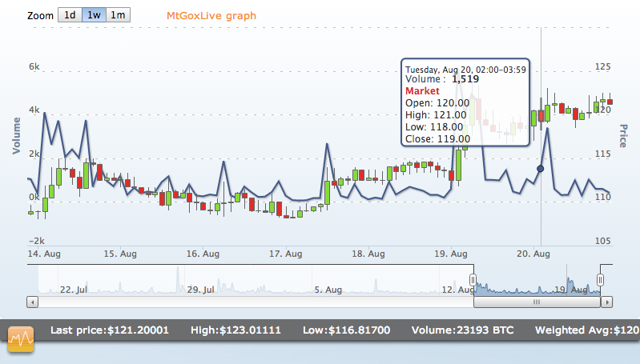Click the 17. Aug axis label
Viewport: 640px width, 364px height.
(x=286, y=254)
